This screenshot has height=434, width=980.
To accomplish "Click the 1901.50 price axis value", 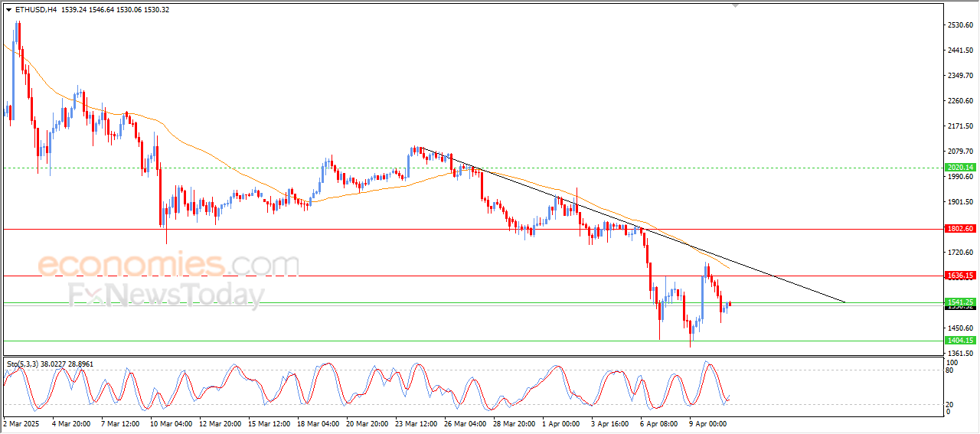I will pyautogui.click(x=960, y=202).
